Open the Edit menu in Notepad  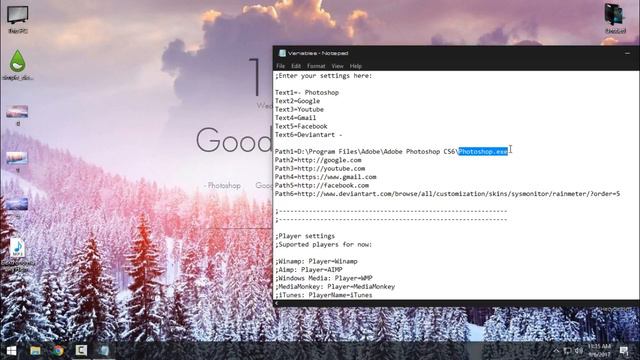pos(296,66)
